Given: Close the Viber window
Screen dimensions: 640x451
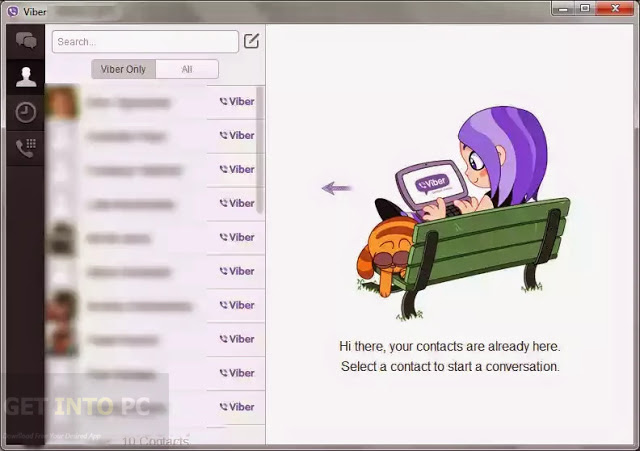Looking at the screenshot, I should tap(615, 8).
